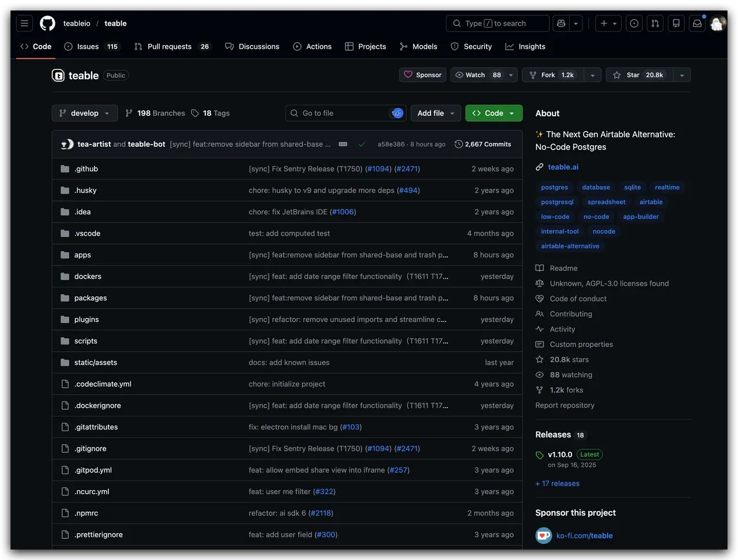Click the tea-artist author avatar
Viewport: 738px width, 560px height.
(65, 144)
